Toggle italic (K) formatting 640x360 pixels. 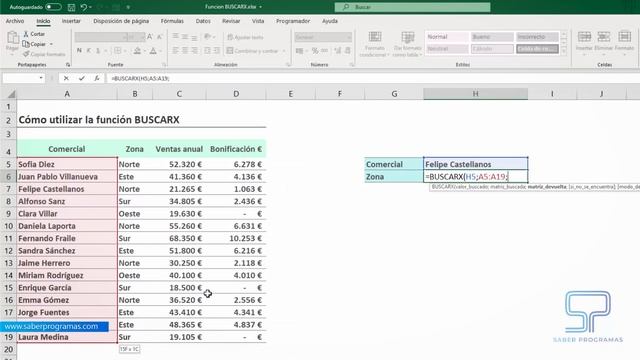(89, 51)
